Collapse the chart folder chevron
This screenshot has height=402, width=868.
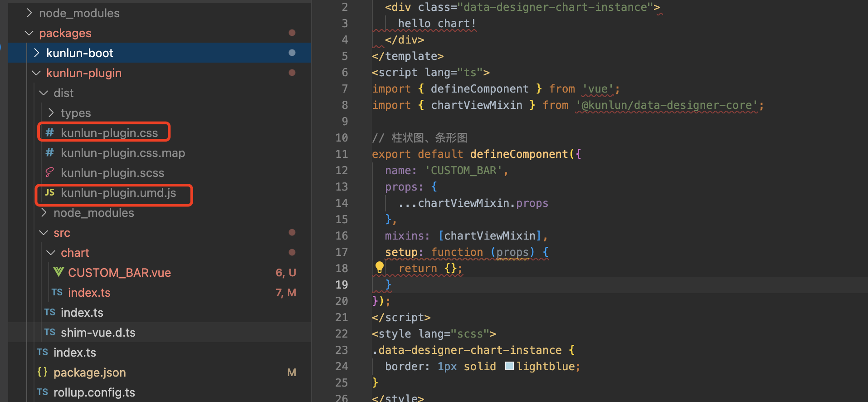51,253
